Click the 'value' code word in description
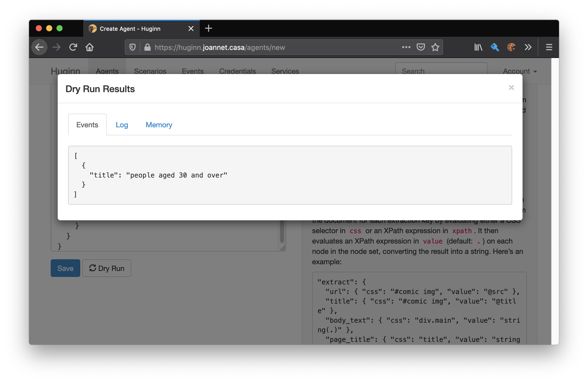 pos(433,241)
